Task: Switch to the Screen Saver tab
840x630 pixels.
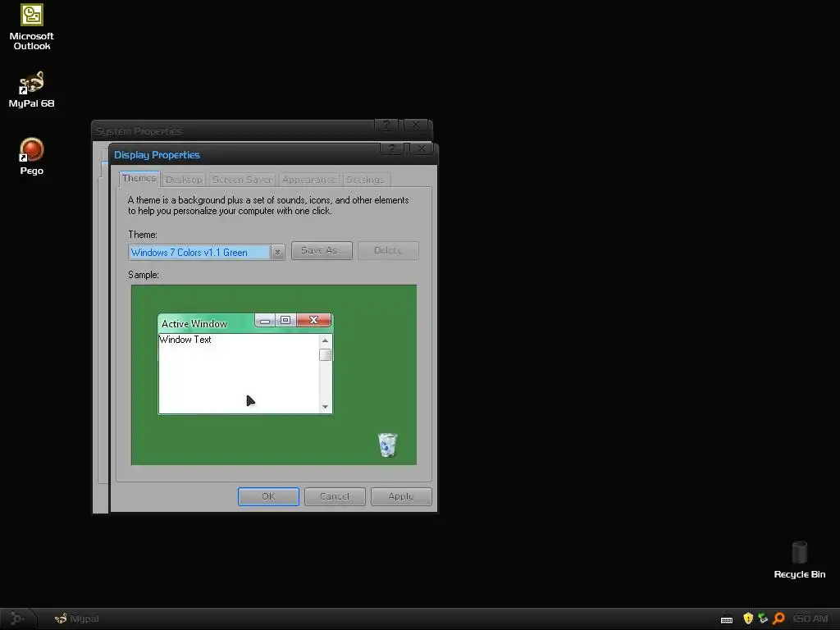Action: 242,180
